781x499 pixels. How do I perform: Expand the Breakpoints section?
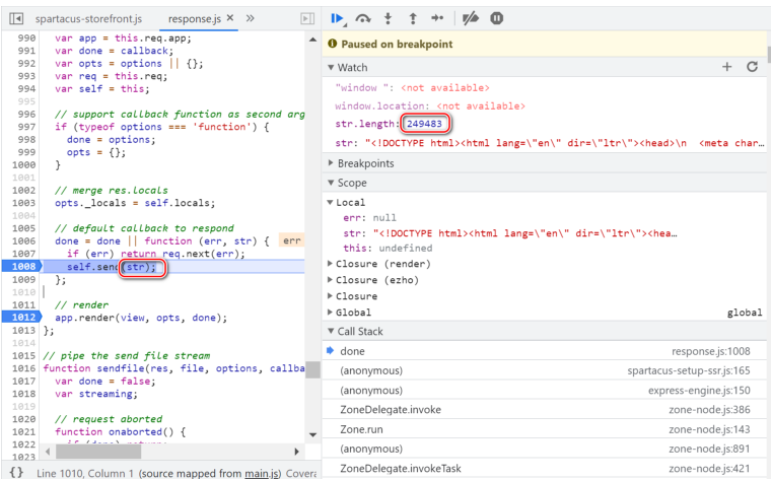(365, 163)
